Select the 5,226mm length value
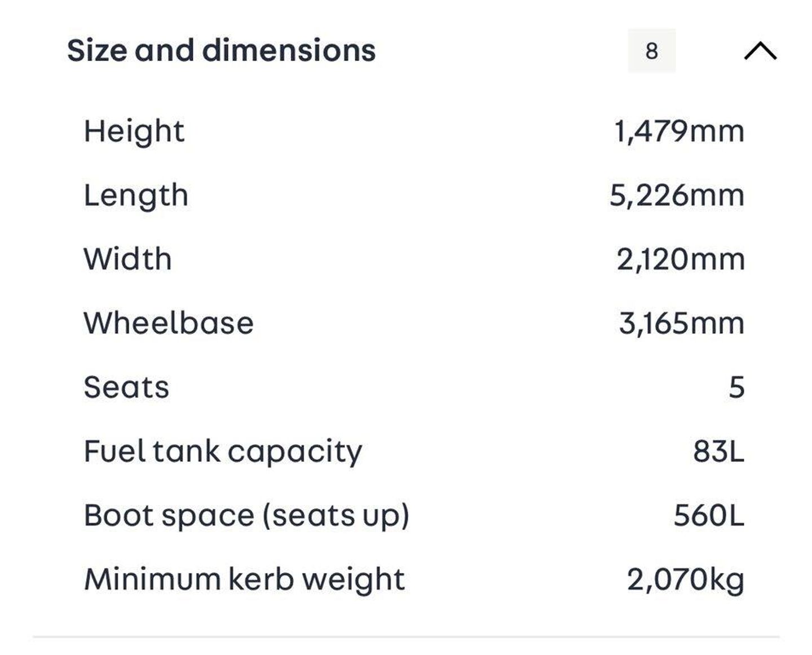The width and height of the screenshot is (812, 655). 677,196
